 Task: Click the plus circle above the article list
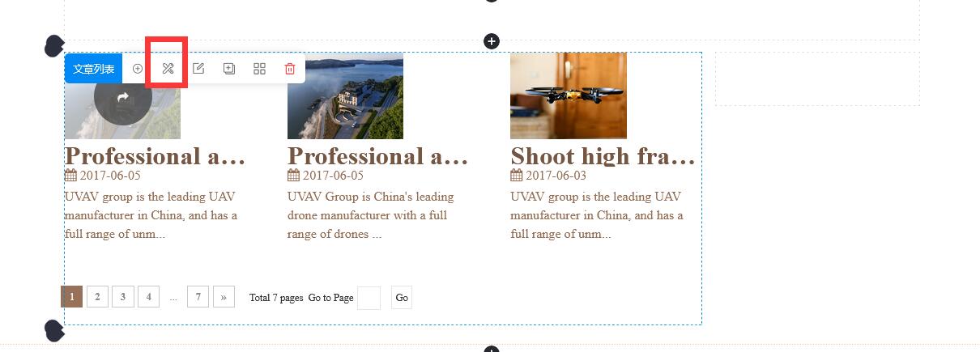point(492,40)
